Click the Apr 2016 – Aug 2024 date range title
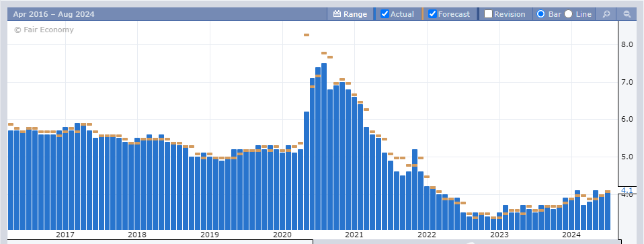644x244 pixels. click(54, 14)
